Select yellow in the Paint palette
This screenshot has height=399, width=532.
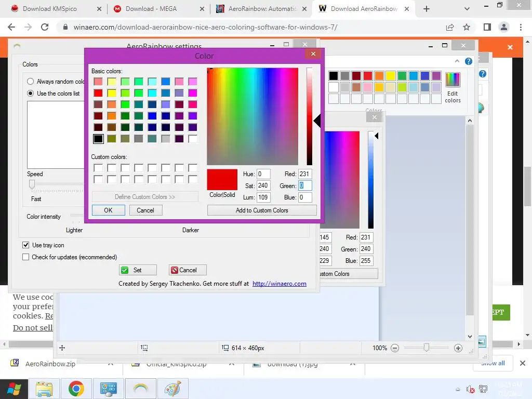point(390,76)
